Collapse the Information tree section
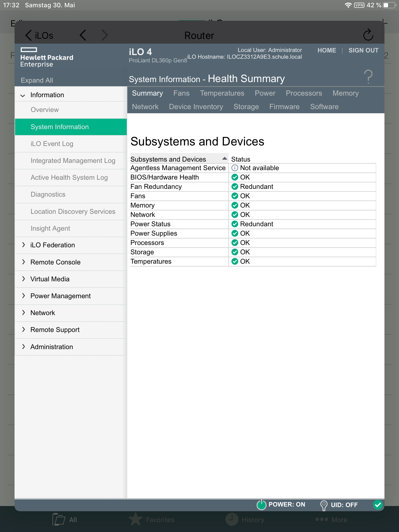Image resolution: width=399 pixels, height=532 pixels. click(23, 95)
